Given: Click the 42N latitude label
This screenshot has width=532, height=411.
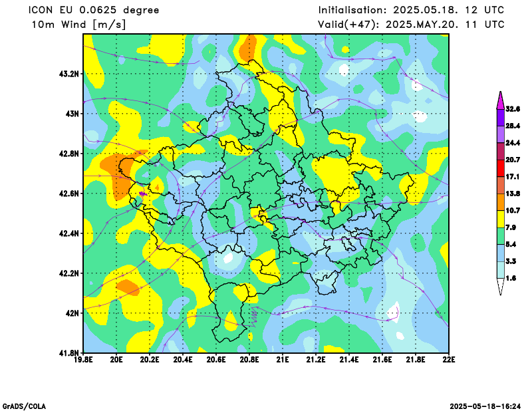Looking at the screenshot, I should coord(72,313).
